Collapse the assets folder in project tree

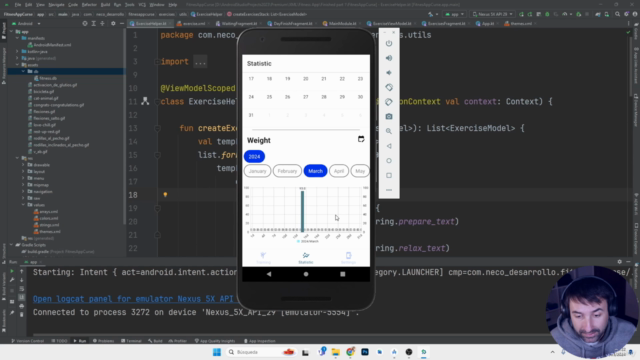[18, 65]
